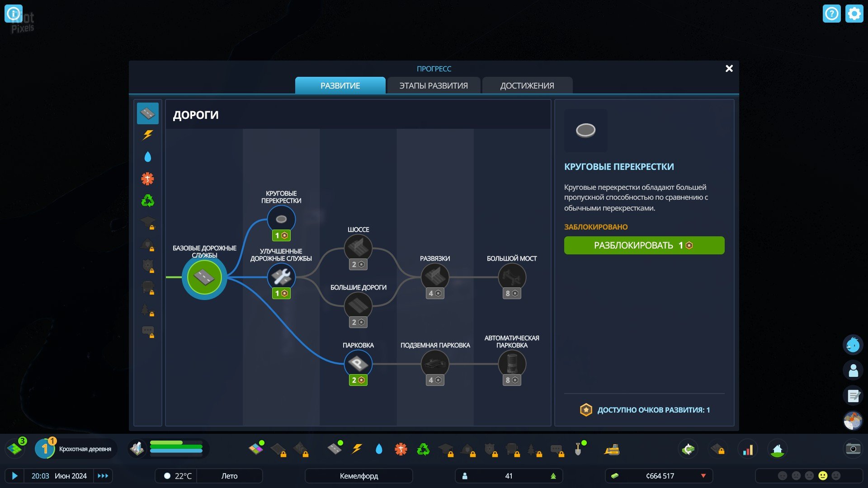868x488 pixels.
Task: Click the bulldozer tool in bottom toolbar
Action: click(612, 449)
